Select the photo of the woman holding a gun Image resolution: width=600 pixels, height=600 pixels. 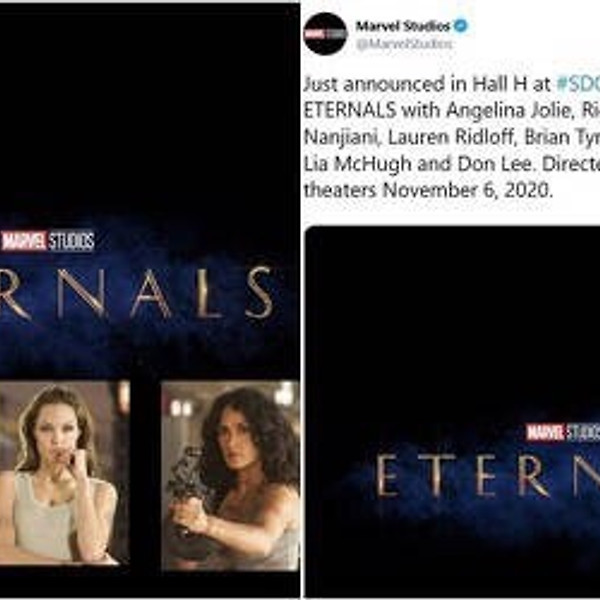230,475
